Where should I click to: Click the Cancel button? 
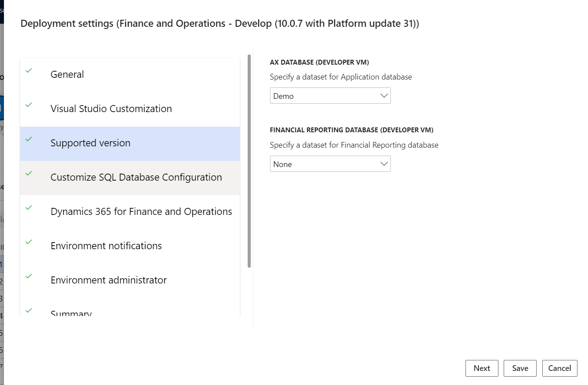point(559,368)
